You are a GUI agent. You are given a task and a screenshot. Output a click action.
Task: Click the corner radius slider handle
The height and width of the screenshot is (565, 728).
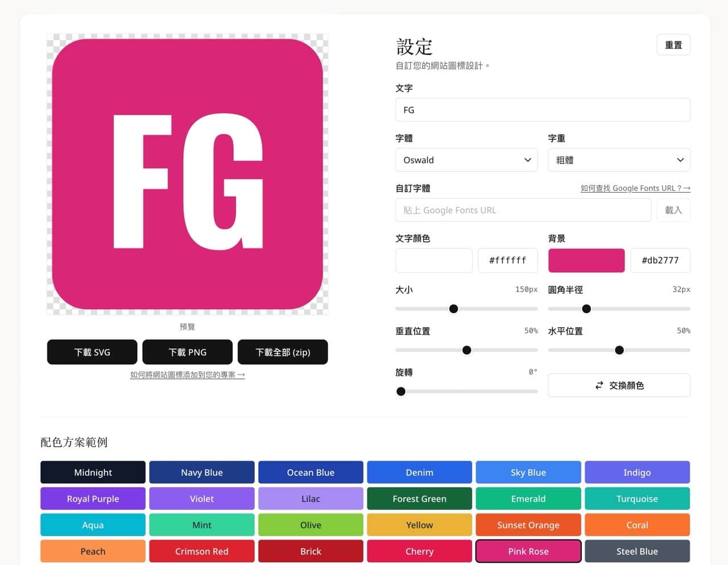point(586,309)
